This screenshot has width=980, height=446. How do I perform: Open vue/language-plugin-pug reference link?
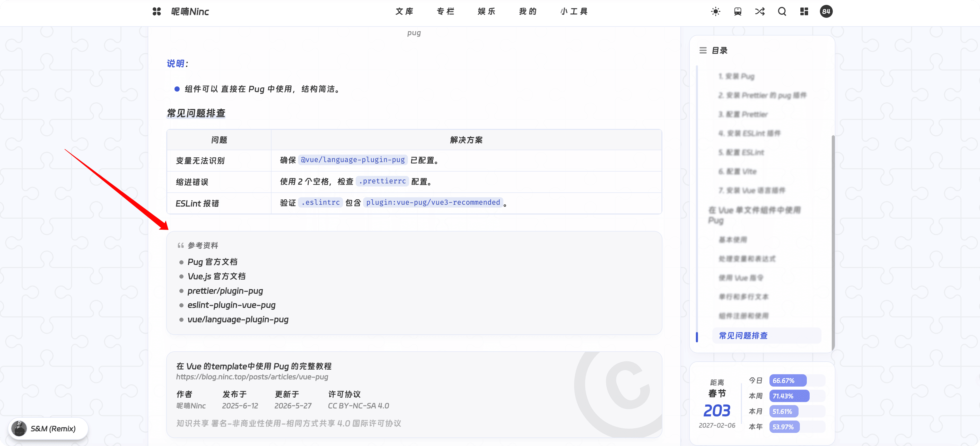[x=238, y=319]
